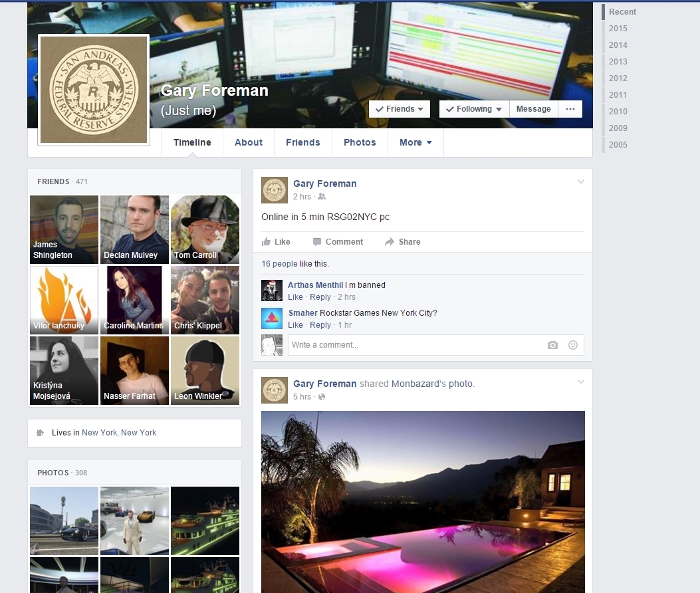
Task: Click Gary Foreman name on first post
Action: pos(324,183)
